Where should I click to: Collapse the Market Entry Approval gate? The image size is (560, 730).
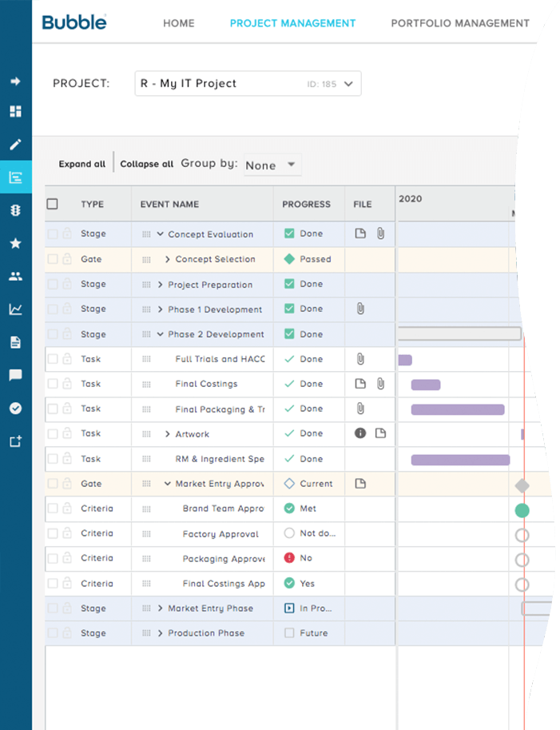point(168,484)
